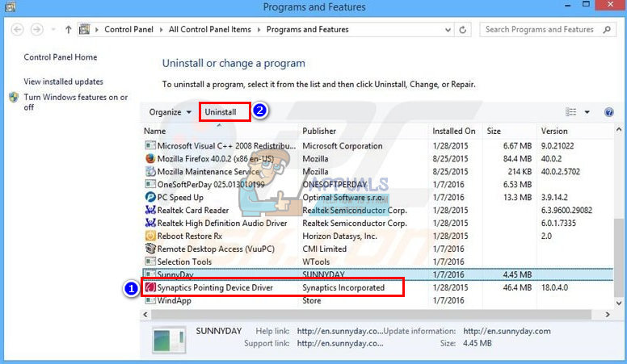This screenshot has width=627, height=364.
Task: Select Selection Tools entry name
Action: click(184, 261)
